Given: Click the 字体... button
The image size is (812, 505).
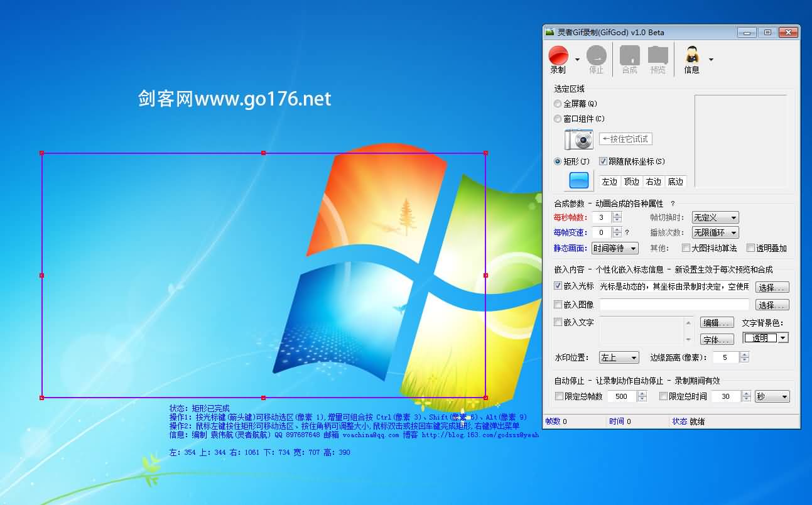Looking at the screenshot, I should tap(717, 339).
